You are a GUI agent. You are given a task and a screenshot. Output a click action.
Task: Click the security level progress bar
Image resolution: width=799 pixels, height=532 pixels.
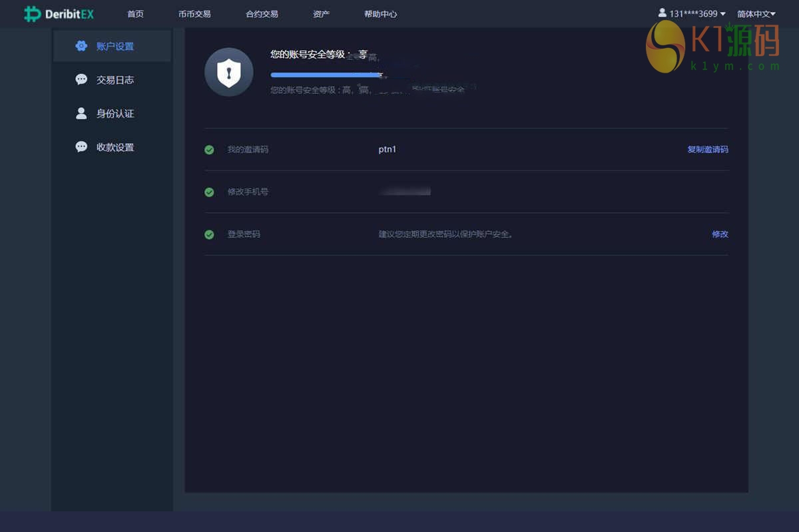326,75
